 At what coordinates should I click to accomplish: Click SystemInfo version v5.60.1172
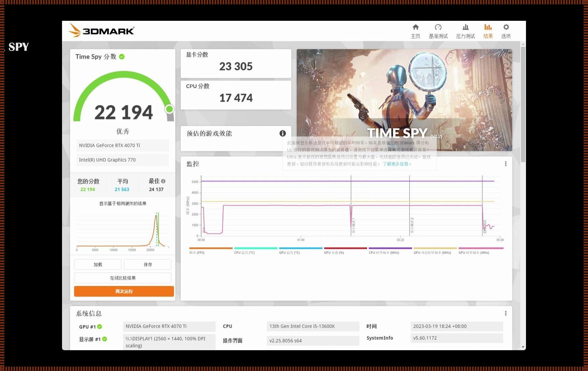pyautogui.click(x=457, y=338)
